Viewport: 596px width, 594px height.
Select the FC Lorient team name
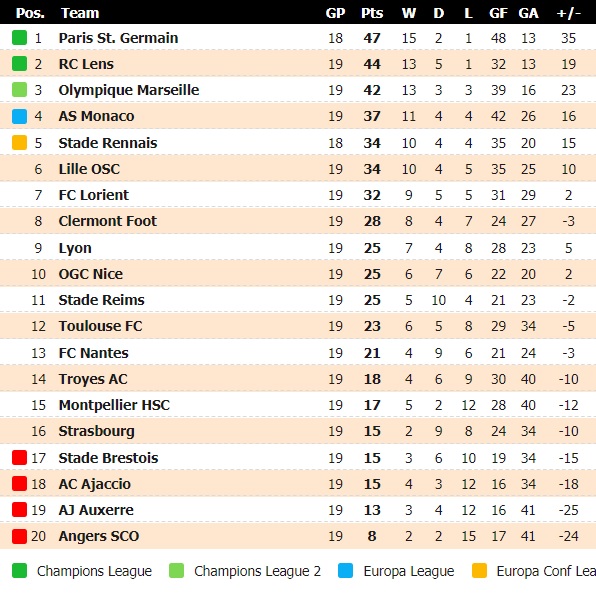94,195
